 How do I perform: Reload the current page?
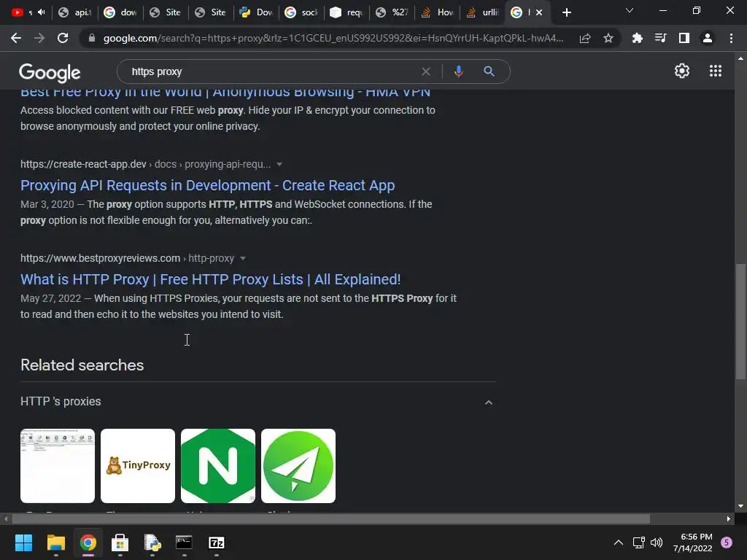tap(63, 38)
